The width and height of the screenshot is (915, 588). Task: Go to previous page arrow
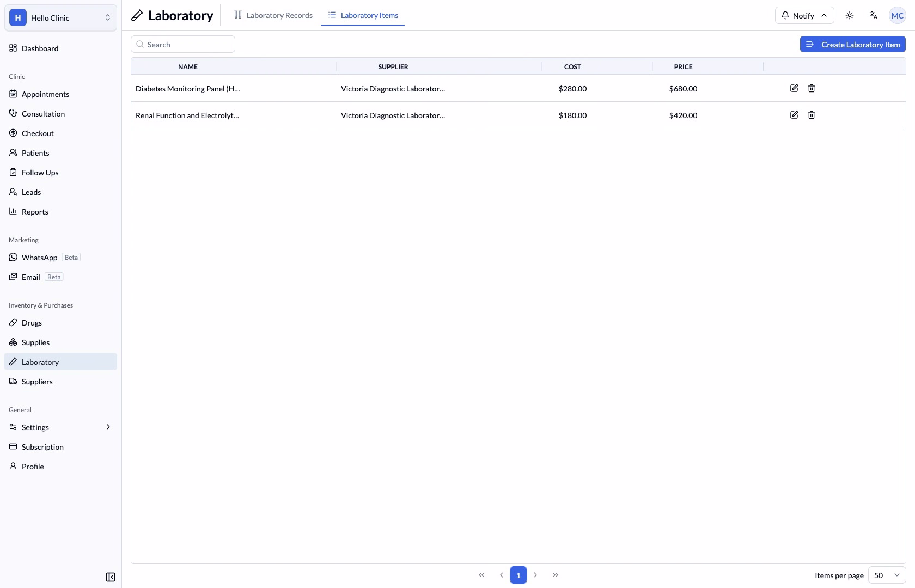(501, 575)
